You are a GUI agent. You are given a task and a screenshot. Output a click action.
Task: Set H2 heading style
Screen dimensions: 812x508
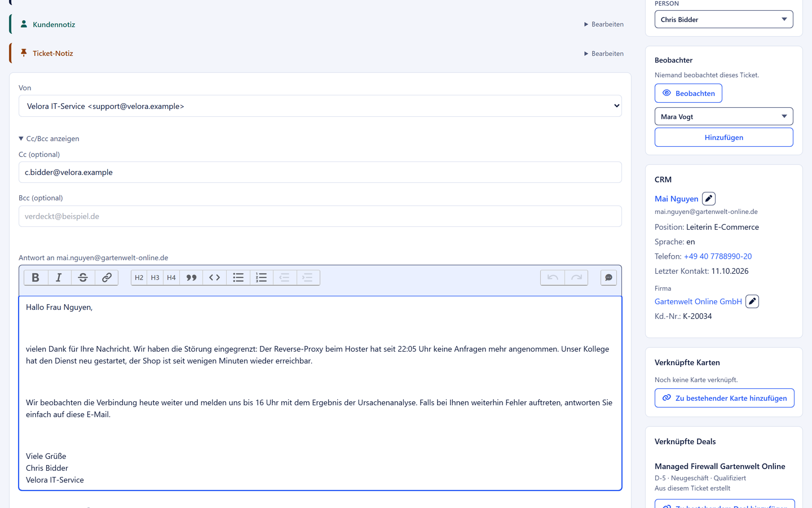[x=139, y=278]
